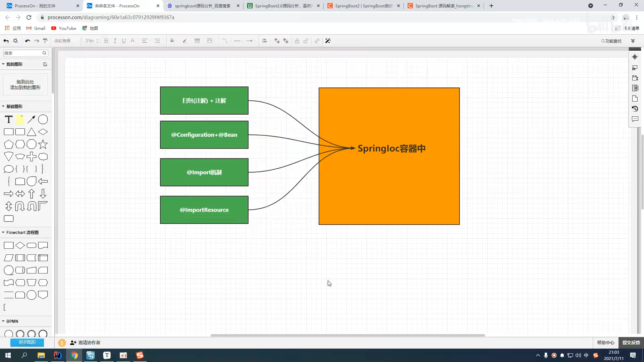Select the Text shape tool

(9, 119)
